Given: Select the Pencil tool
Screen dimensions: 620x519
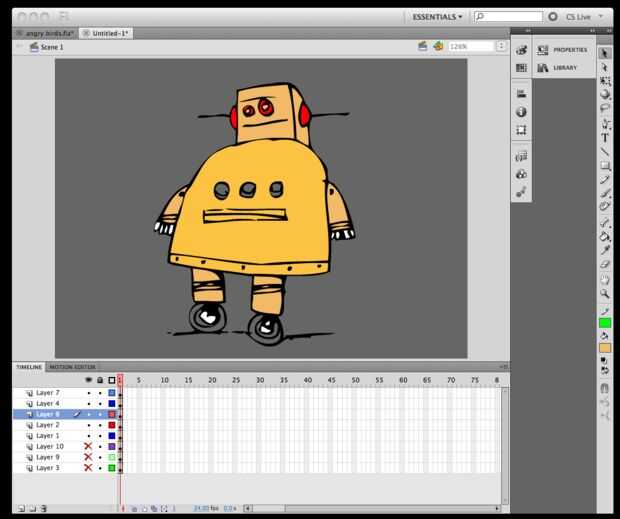Looking at the screenshot, I should pos(605,179).
